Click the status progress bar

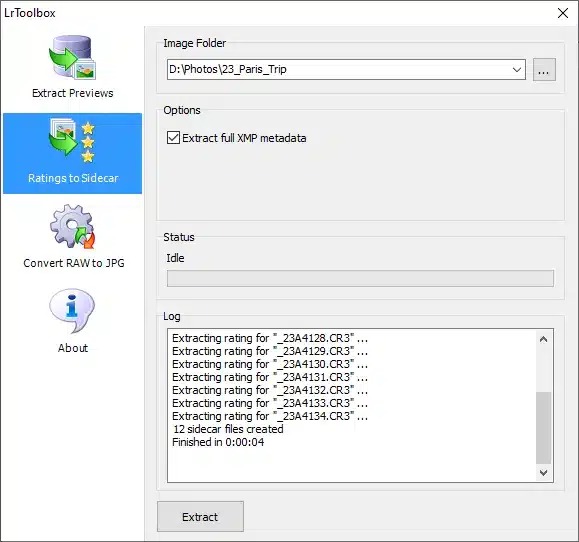point(360,278)
